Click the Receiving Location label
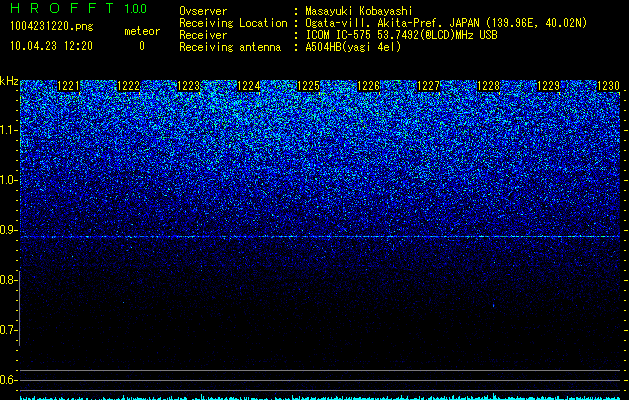 233,23
